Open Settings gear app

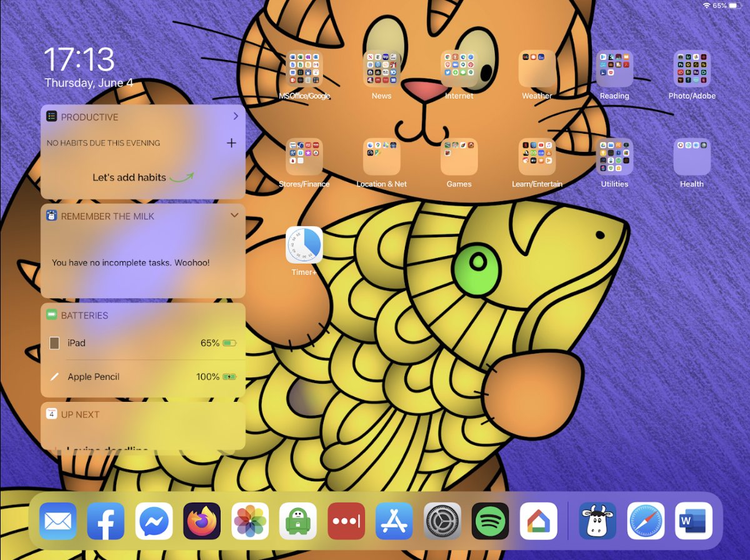click(442, 521)
